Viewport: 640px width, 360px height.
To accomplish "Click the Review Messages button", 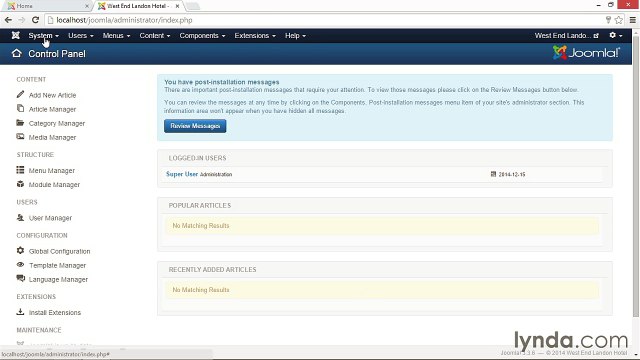I will pyautogui.click(x=195, y=126).
